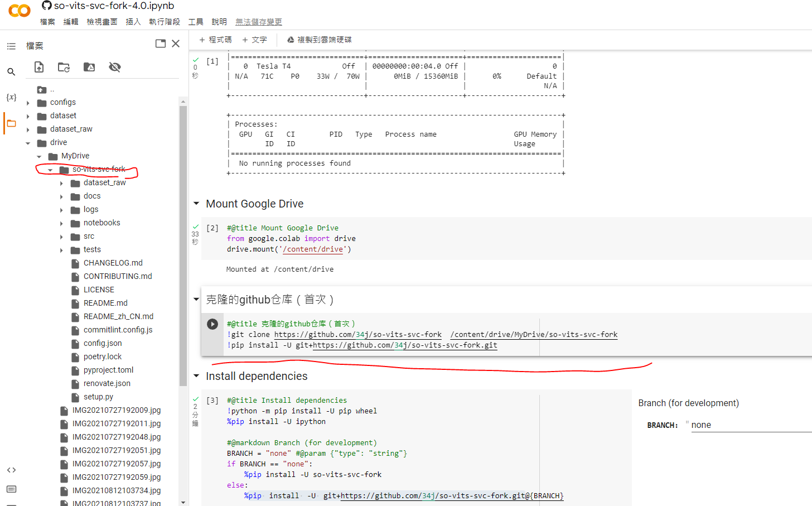Open the 執行階段 menu
The image size is (812, 506).
pyautogui.click(x=164, y=21)
